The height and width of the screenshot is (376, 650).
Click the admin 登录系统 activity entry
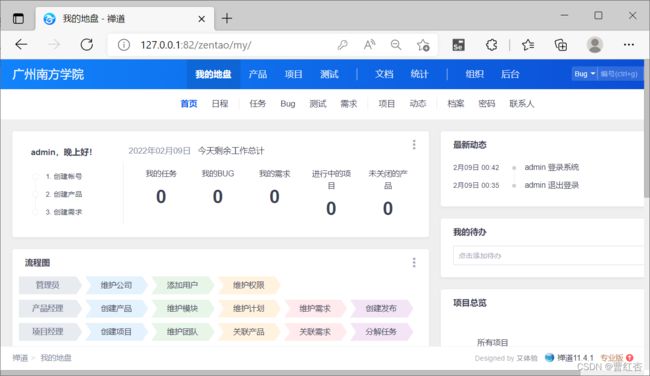551,167
